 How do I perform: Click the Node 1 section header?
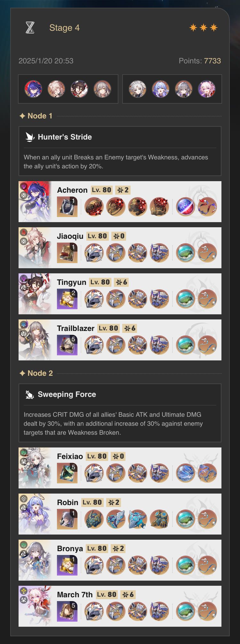(36, 116)
